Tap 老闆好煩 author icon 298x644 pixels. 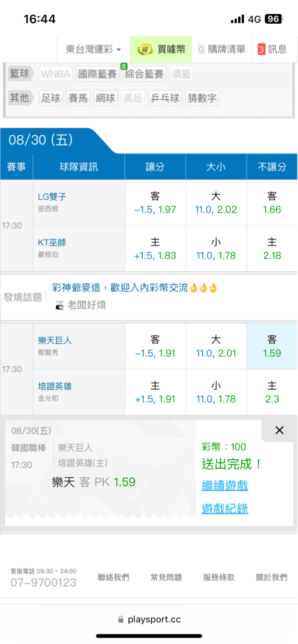tap(60, 305)
